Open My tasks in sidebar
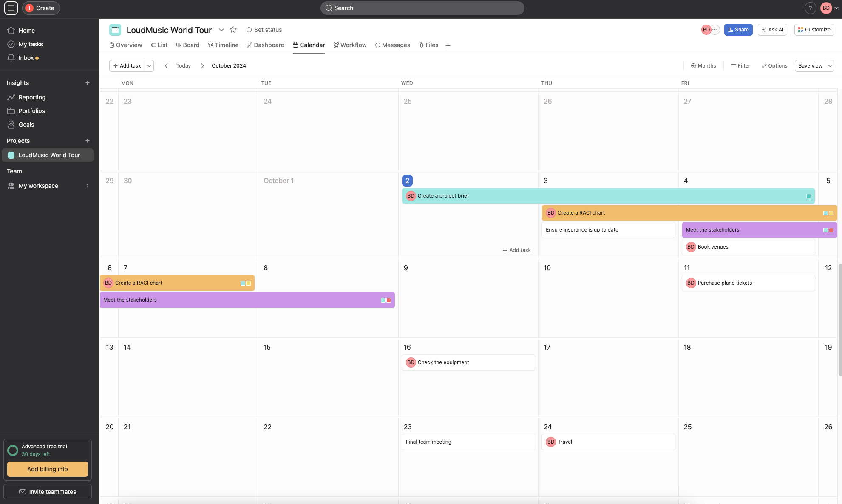Screen dimensions: 842x504 (x=48, y=44)
